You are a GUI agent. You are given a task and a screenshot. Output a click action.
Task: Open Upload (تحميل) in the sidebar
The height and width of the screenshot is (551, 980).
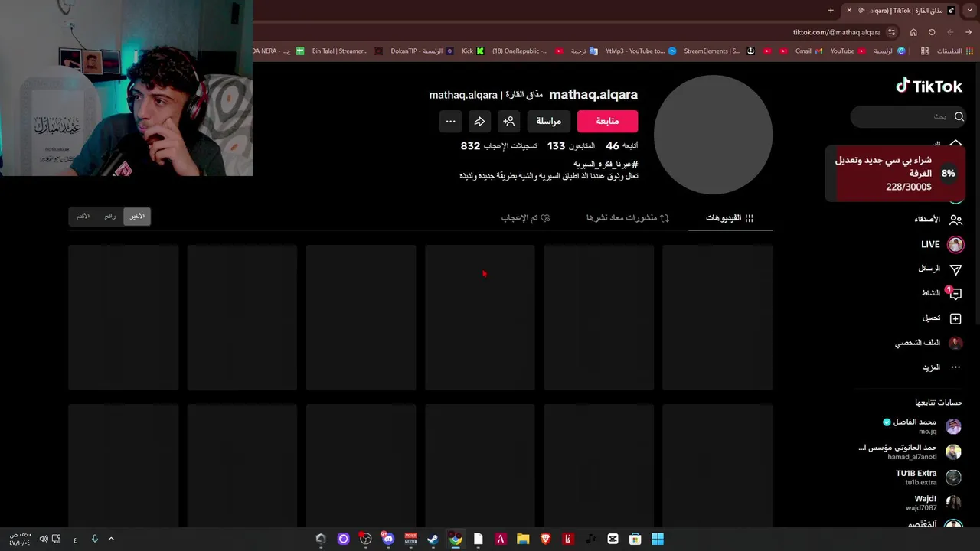point(942,318)
